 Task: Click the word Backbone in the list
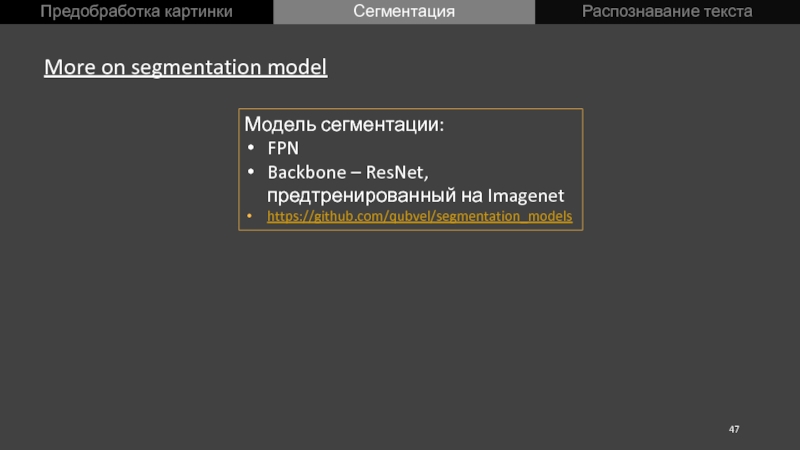[x=307, y=172]
